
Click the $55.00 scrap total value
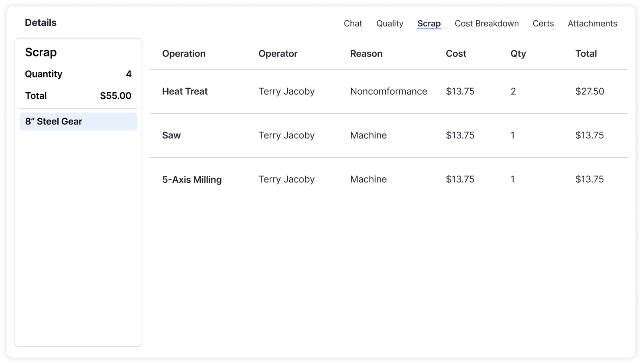pos(115,96)
